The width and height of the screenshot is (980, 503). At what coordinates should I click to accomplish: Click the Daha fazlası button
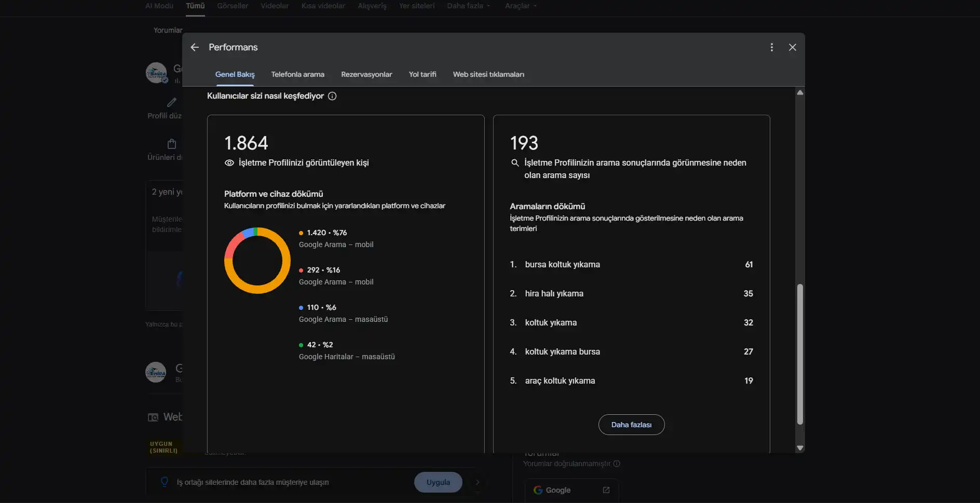631,425
